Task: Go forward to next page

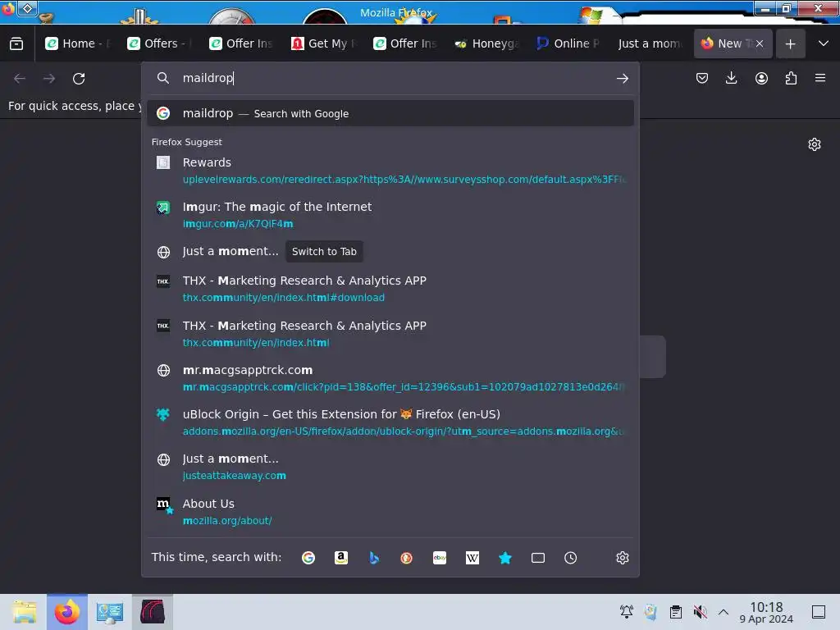Action: (49, 78)
